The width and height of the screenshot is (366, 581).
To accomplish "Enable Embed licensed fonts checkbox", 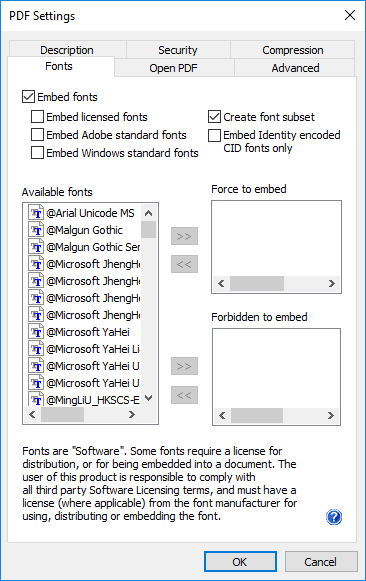I will tap(37, 117).
